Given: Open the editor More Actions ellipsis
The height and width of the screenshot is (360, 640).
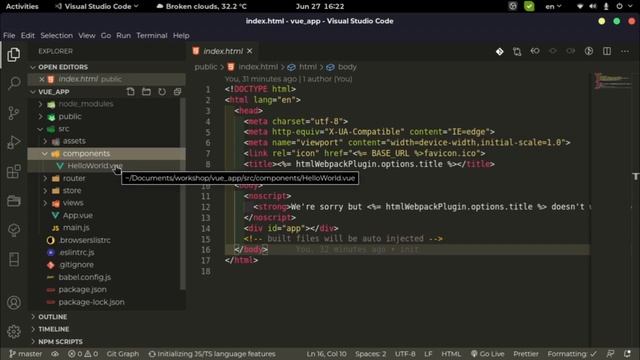Looking at the screenshot, I should (x=625, y=51).
